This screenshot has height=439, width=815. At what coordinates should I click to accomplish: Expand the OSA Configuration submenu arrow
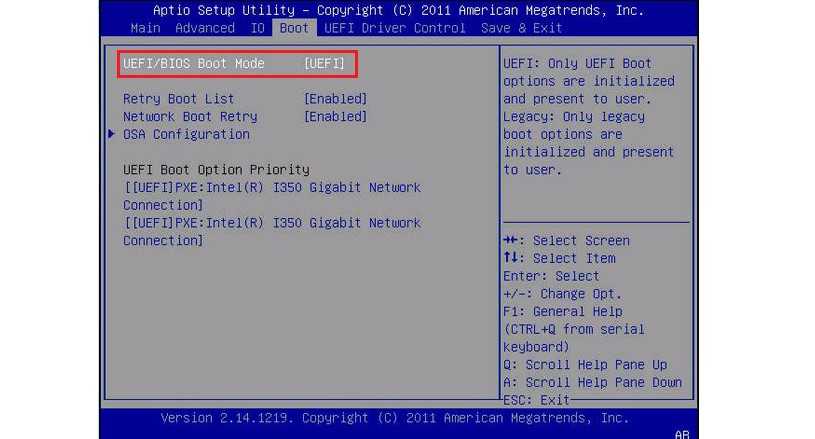point(112,134)
